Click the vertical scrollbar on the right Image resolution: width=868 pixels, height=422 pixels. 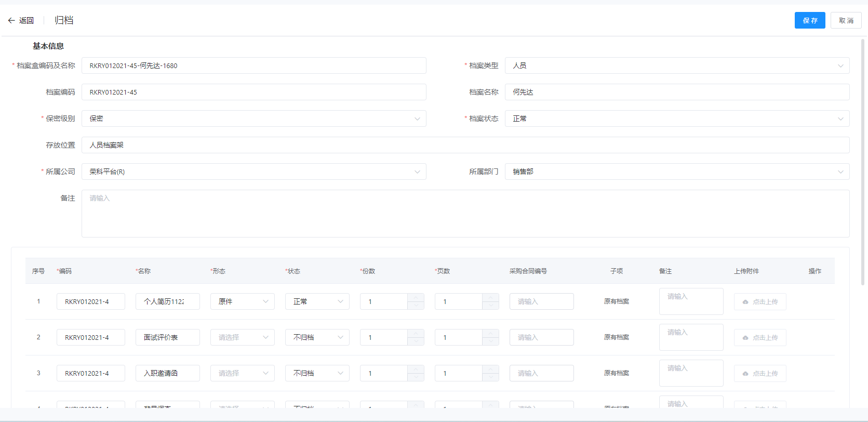(863, 161)
